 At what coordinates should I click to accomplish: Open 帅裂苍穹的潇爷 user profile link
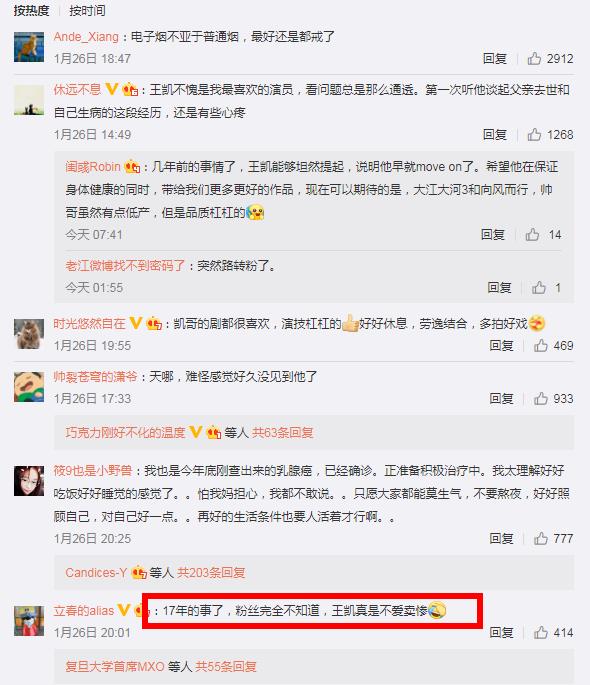[x=96, y=376]
